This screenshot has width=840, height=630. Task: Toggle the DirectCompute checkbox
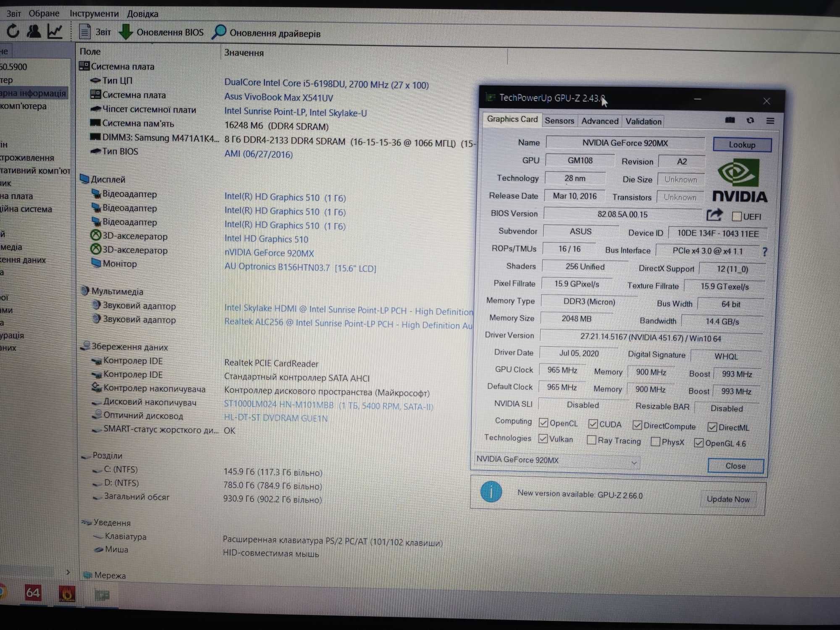pos(637,425)
